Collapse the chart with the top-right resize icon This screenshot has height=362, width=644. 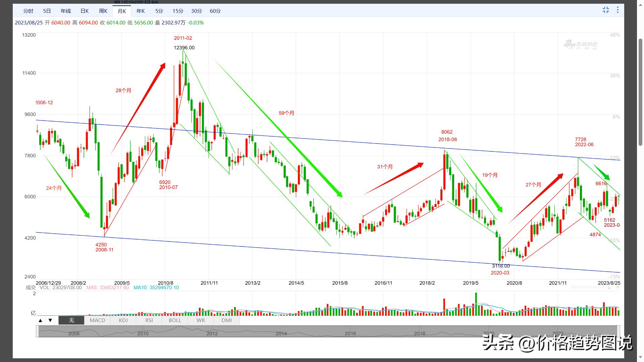[606, 10]
